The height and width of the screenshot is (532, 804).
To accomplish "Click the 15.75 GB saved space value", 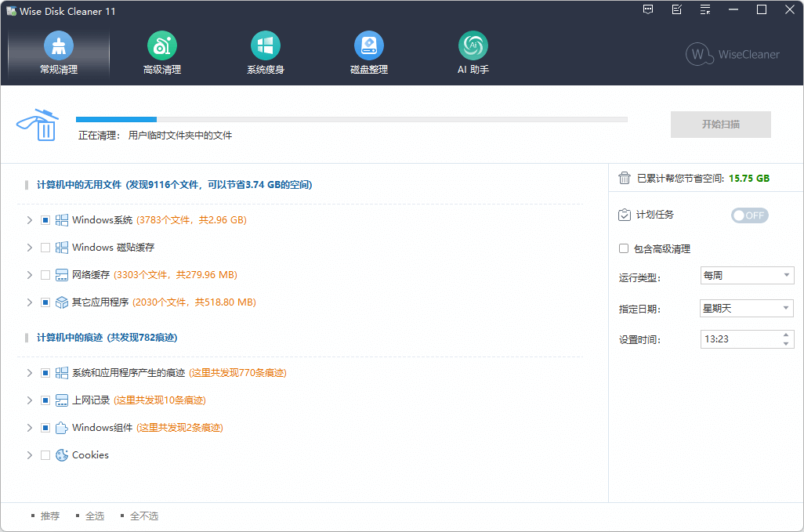I will 749,179.
